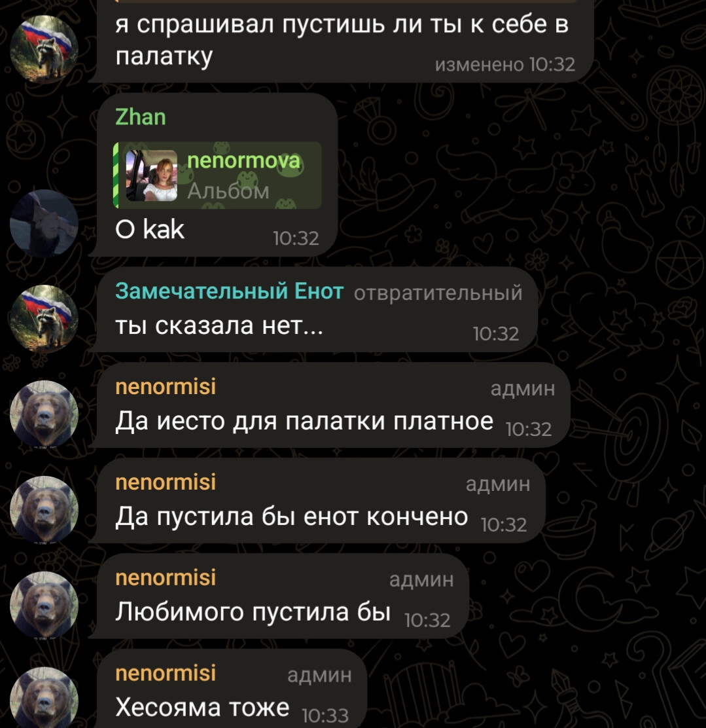Open the bear avatar beside "Хесояма тоже"
Screen dimensions: 706x728
(44, 698)
